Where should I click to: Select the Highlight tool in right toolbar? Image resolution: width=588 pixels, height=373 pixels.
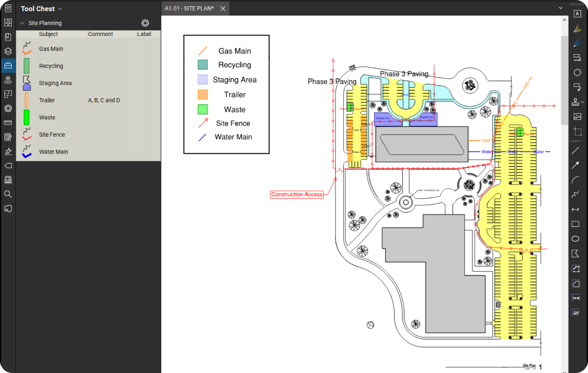tap(577, 29)
